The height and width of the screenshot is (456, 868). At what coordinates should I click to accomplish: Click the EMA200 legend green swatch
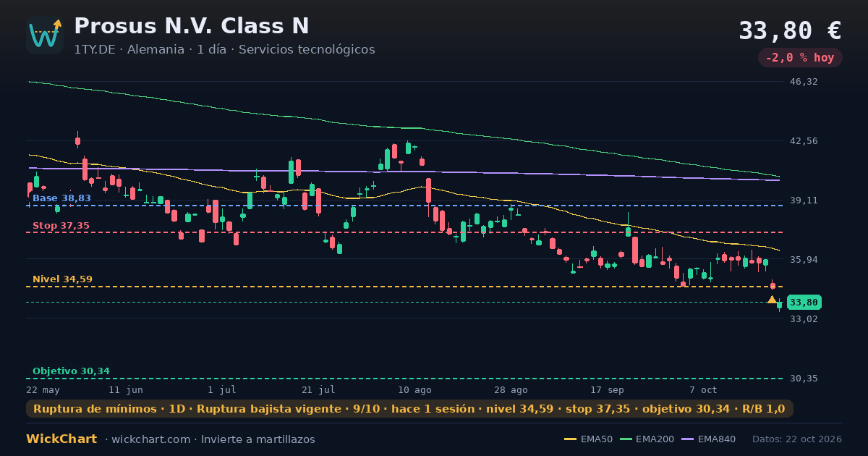point(625,439)
